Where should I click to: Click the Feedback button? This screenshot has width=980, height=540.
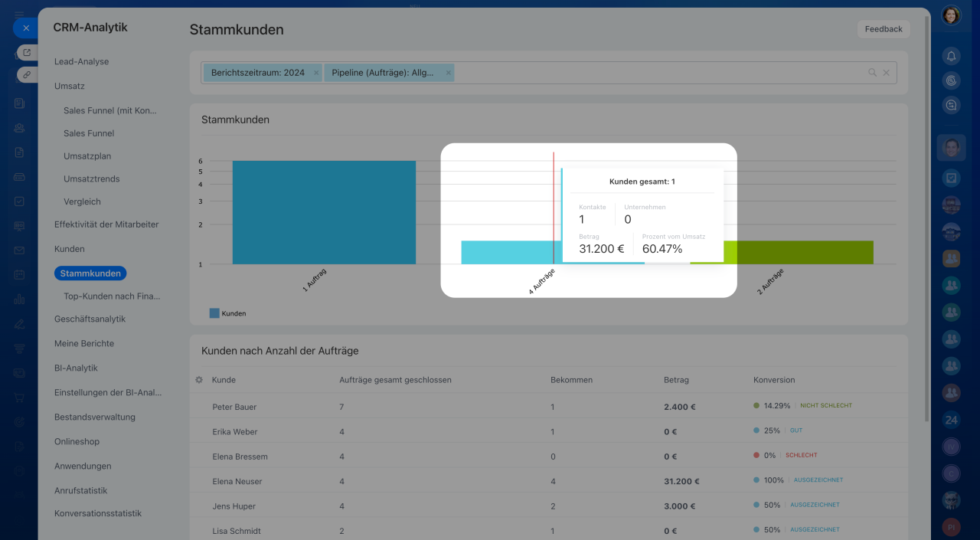[x=883, y=29]
